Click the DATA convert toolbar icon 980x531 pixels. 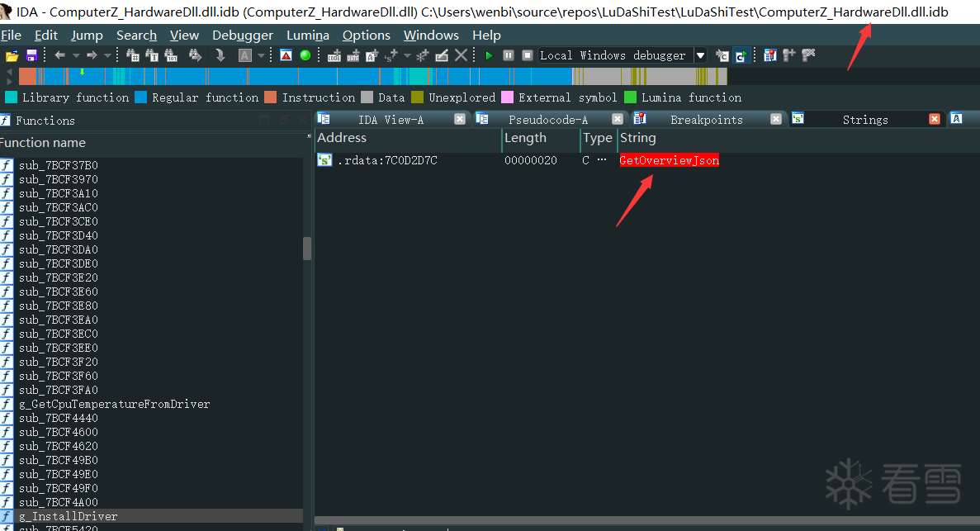(x=353, y=55)
